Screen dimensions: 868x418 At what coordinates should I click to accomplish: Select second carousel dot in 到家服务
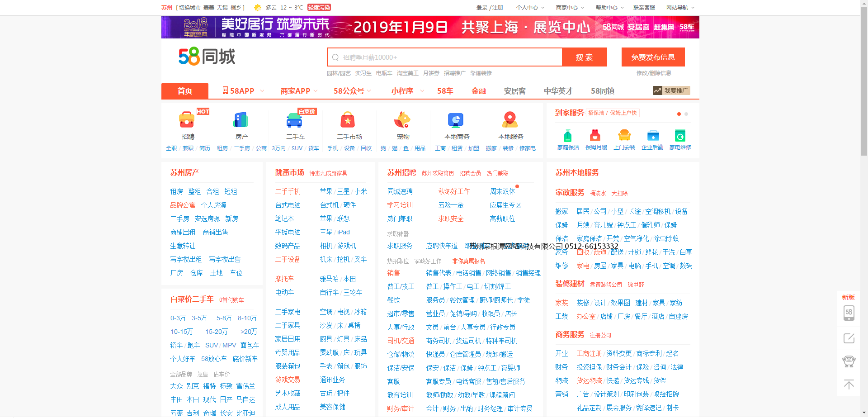(x=686, y=114)
